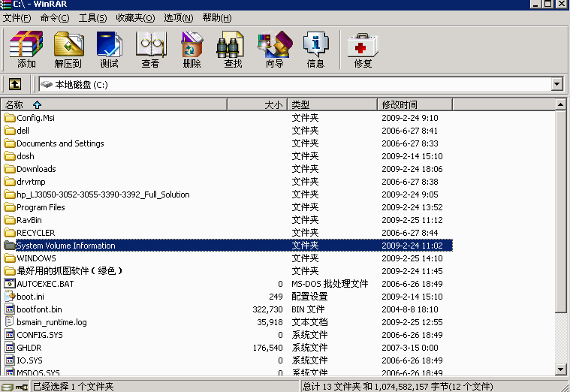Go up one folder level button
This screenshot has height=392, width=570.
pyautogui.click(x=15, y=84)
